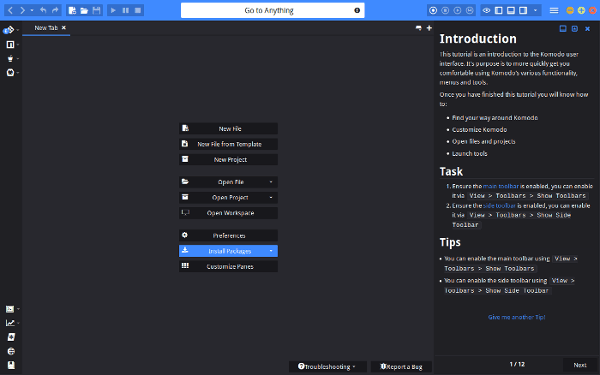Add a new editor tab with plus

tap(429, 28)
